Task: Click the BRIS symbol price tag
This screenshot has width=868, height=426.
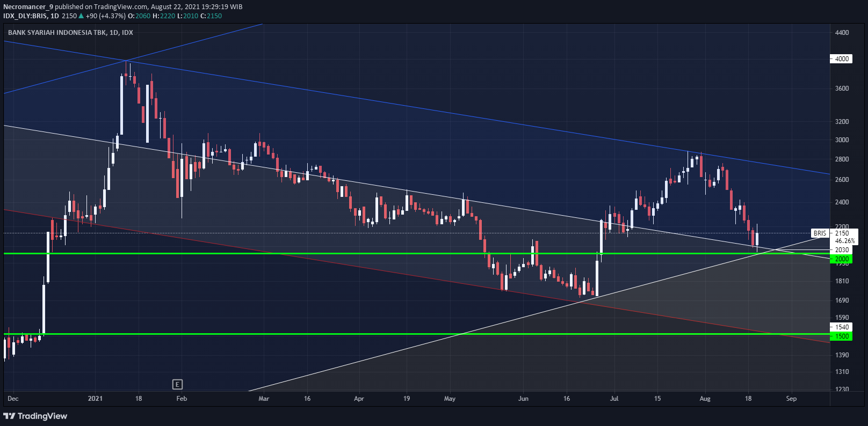Action: coord(820,233)
